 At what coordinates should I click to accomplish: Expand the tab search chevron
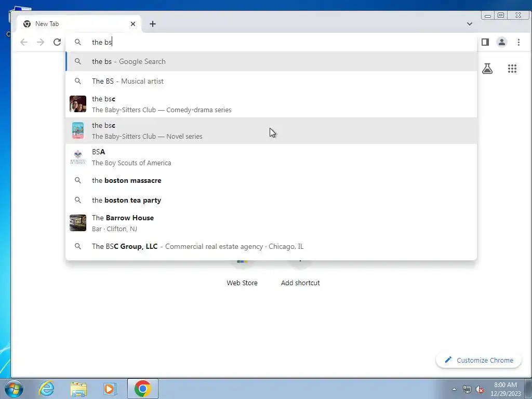[470, 24]
